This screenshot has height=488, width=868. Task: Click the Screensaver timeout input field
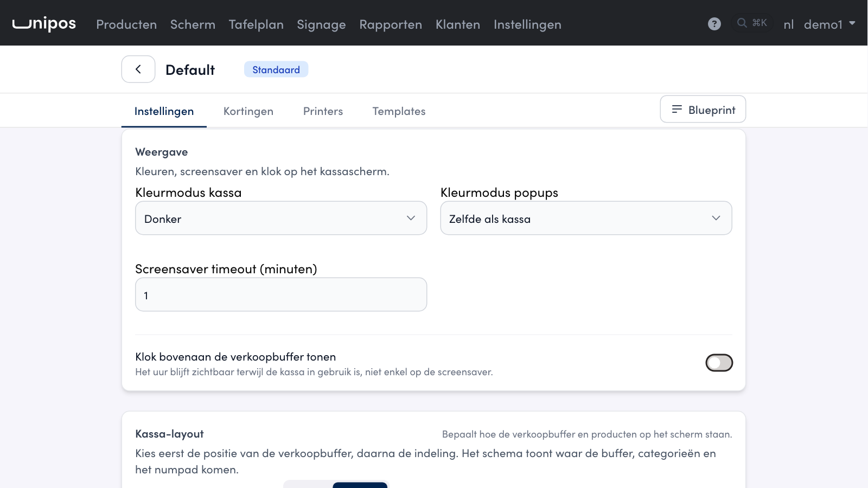pyautogui.click(x=281, y=294)
